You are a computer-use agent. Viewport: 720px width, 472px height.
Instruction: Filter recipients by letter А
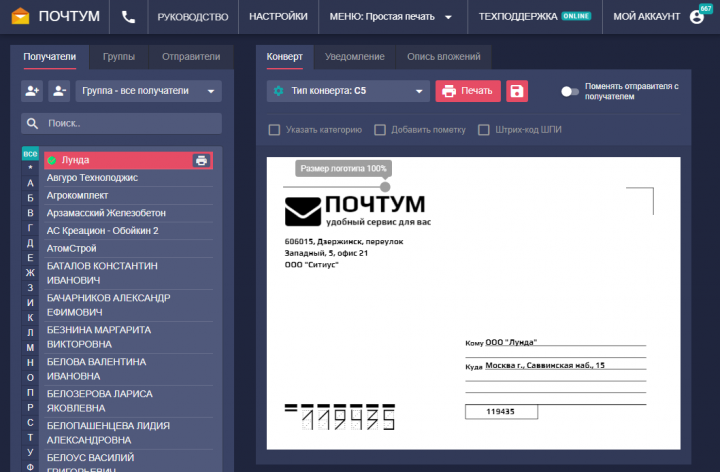coord(30,183)
